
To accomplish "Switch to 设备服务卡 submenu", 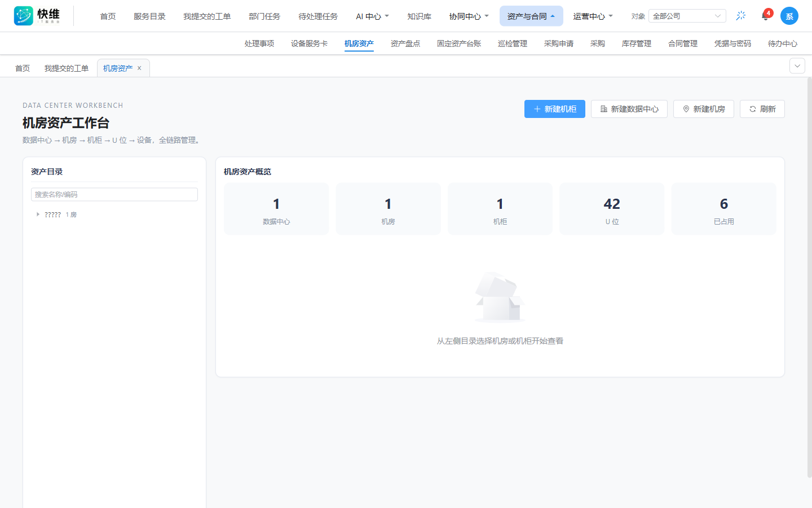I will (x=309, y=43).
